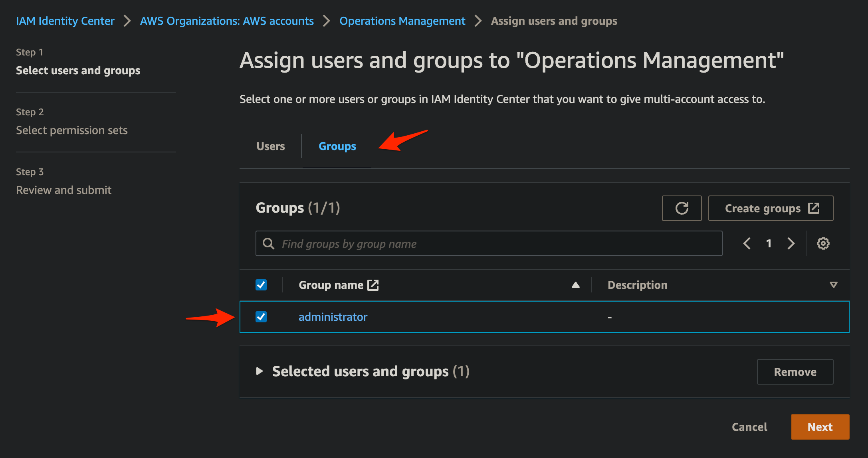
Task: Go to previous page of groups
Action: tap(747, 243)
